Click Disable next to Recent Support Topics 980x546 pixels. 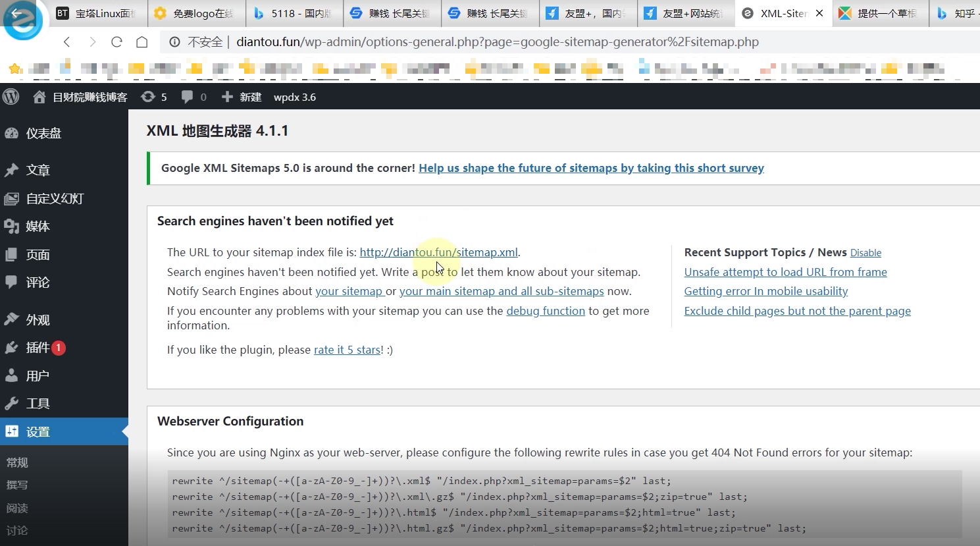[865, 253]
